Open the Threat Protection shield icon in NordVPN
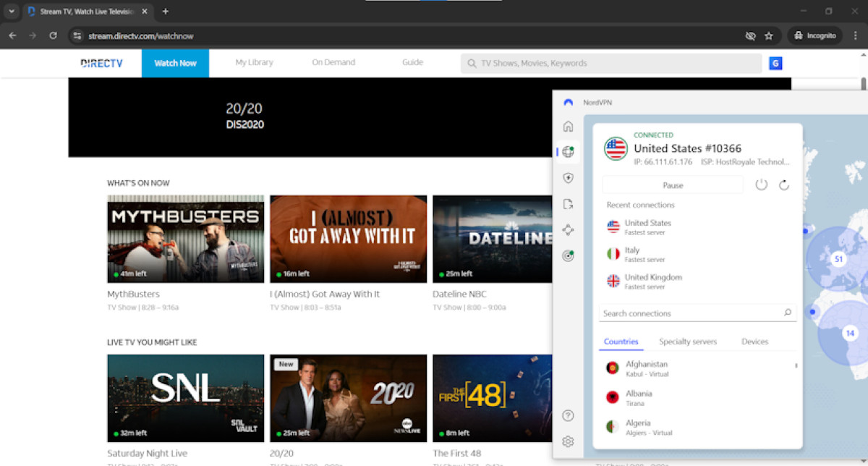Viewport: 868px width, 466px height. [569, 178]
